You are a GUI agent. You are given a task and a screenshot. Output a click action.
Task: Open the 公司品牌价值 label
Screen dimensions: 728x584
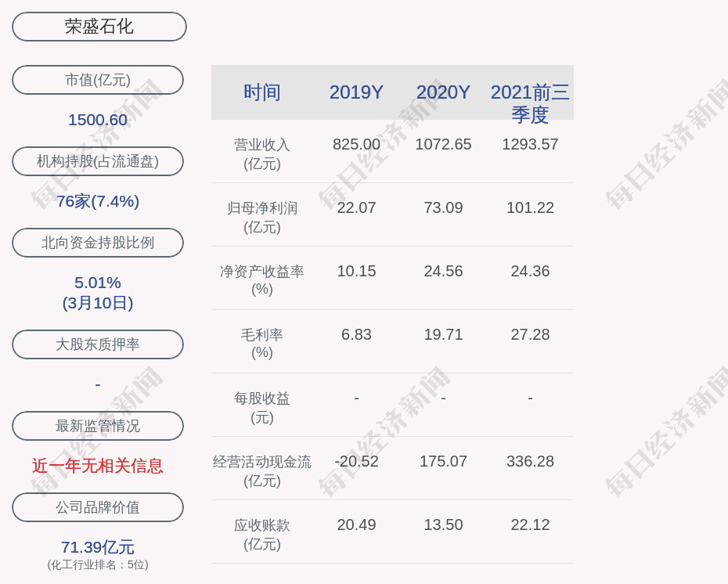pyautogui.click(x=98, y=507)
